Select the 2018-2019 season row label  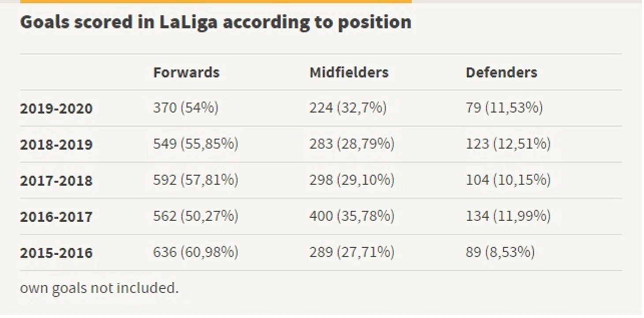(56, 145)
